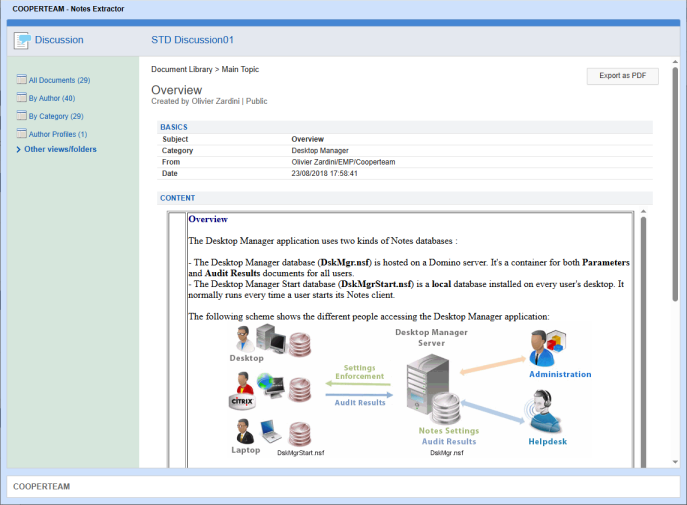Click database icon beside the Desktop row

pyautogui.click(x=299, y=344)
